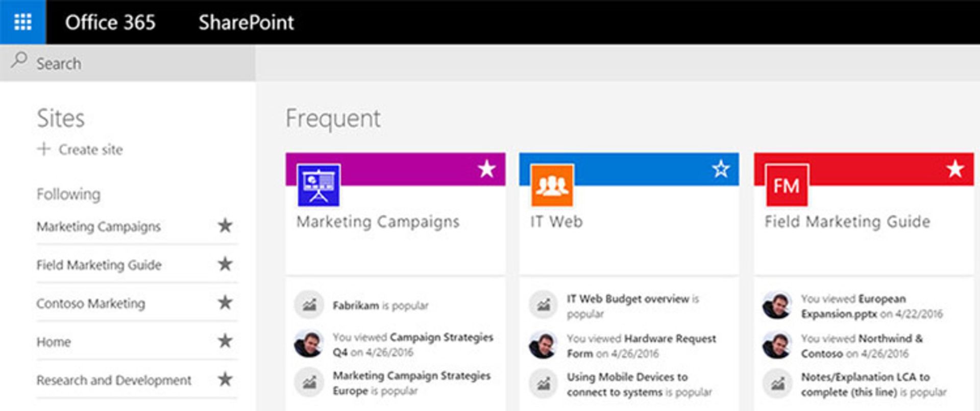Follow IT Web using the card star
This screenshot has width=980, height=411.
[721, 169]
